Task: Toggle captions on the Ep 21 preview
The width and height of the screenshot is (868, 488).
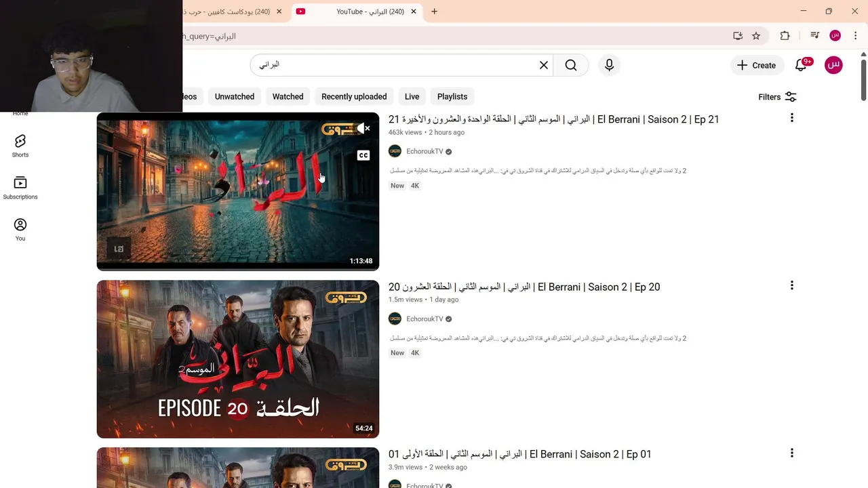Action: 363,155
